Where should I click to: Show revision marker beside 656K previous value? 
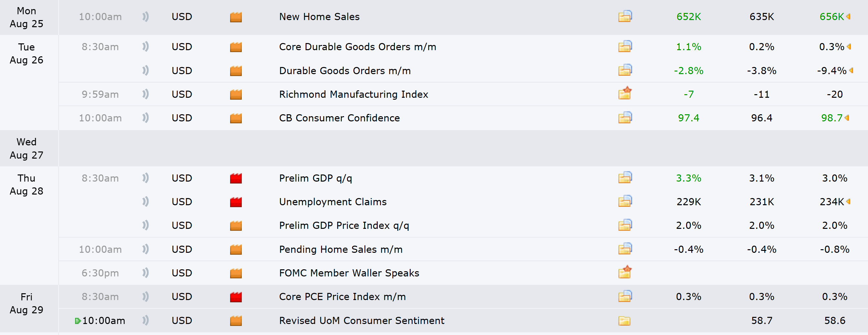click(x=849, y=17)
